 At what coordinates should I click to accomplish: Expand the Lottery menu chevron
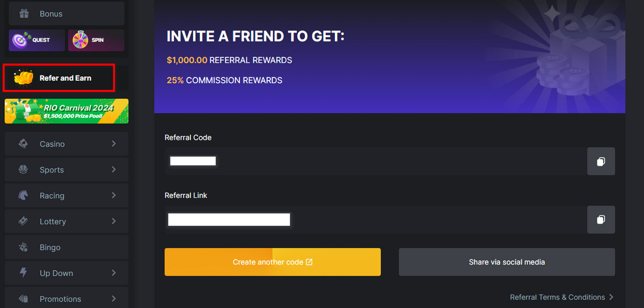pyautogui.click(x=114, y=221)
